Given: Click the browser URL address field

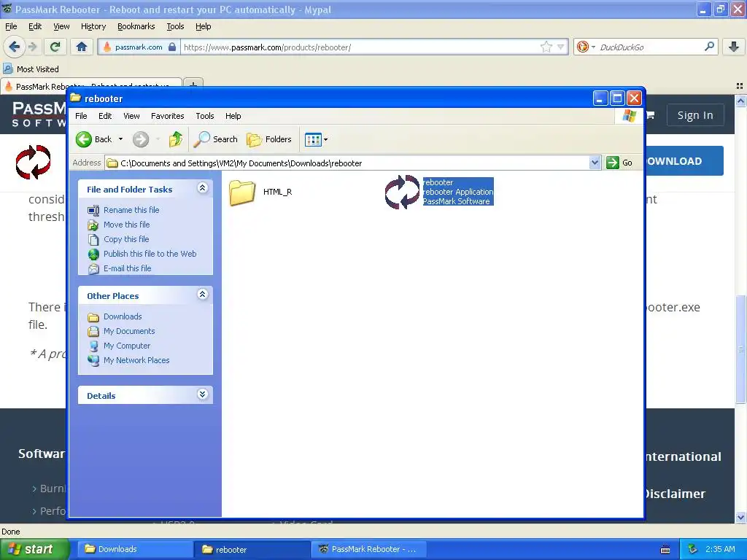Looking at the screenshot, I should point(360,47).
